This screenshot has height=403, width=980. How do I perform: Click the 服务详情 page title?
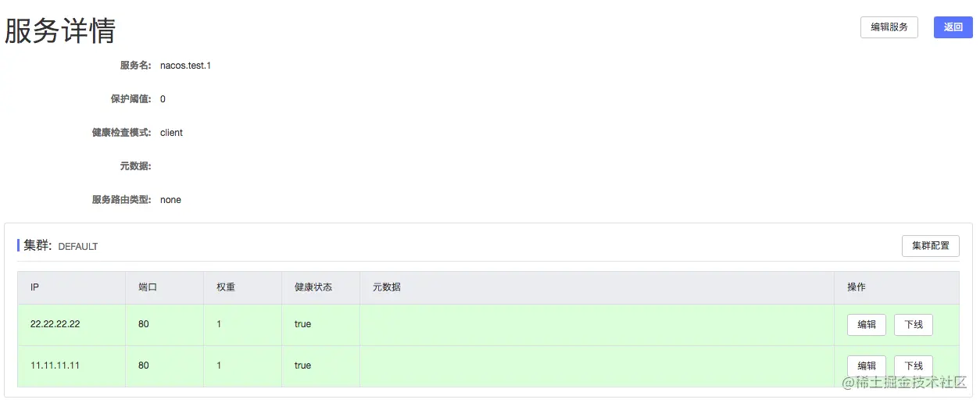[x=60, y=30]
